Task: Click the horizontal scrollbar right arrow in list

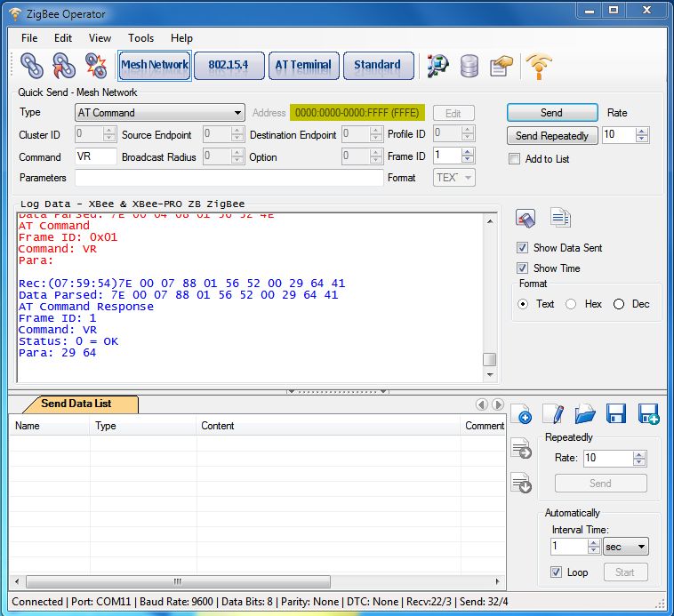Action: point(497,581)
